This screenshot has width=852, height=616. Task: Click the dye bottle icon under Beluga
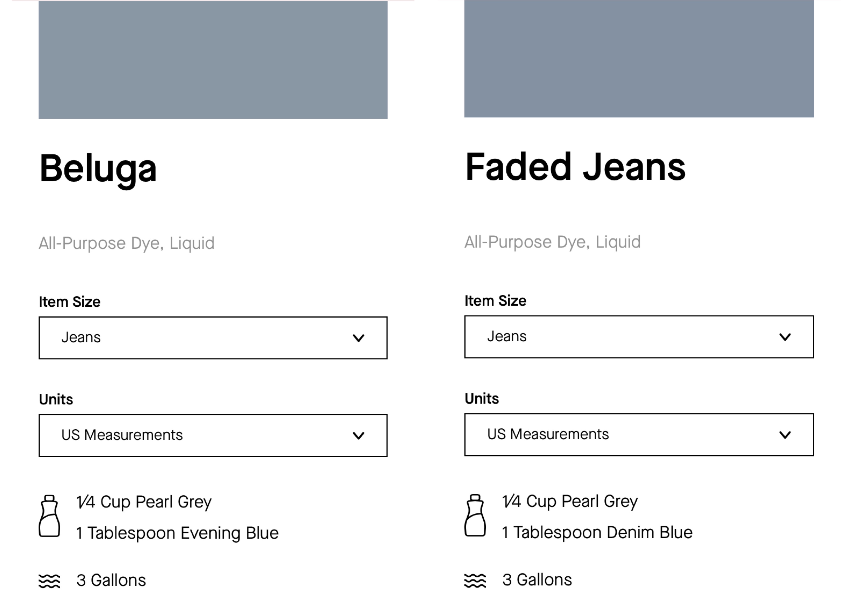point(49,516)
